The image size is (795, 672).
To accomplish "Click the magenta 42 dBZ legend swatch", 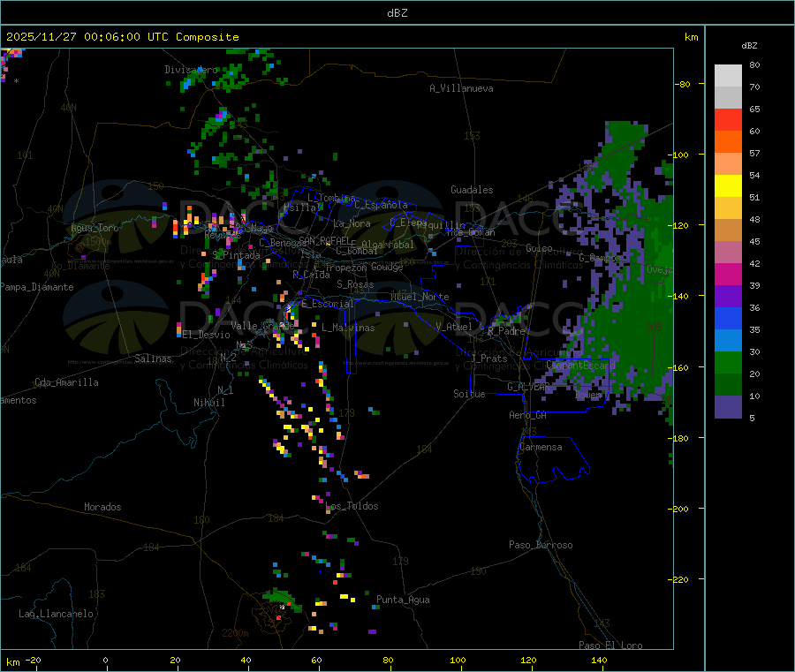I will tap(728, 274).
